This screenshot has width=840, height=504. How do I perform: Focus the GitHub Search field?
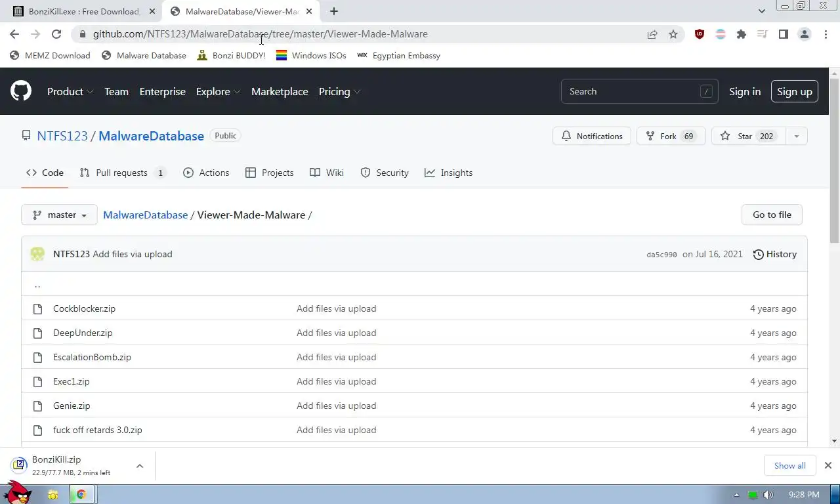(639, 91)
